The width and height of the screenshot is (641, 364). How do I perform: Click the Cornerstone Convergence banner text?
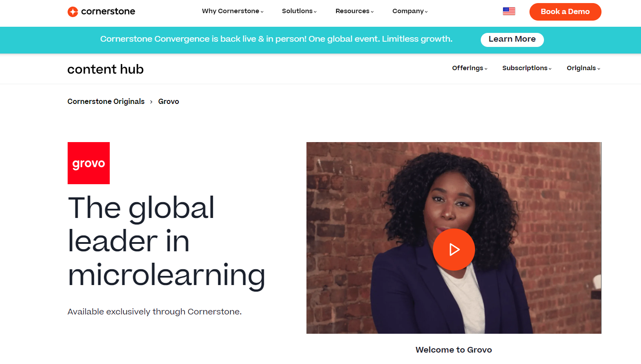pos(276,39)
